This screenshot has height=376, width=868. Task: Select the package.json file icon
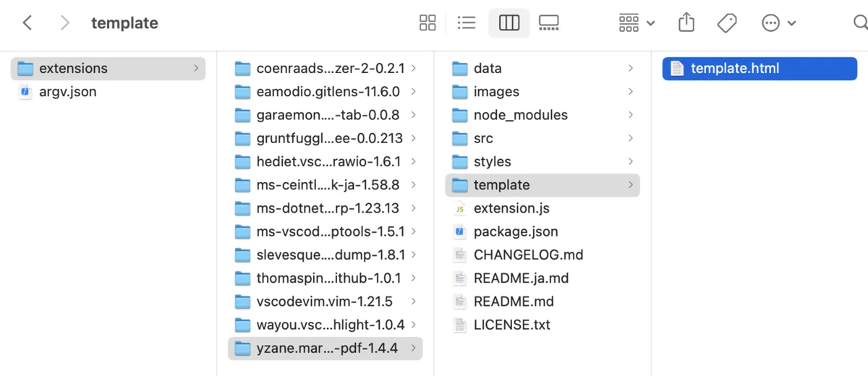click(459, 231)
